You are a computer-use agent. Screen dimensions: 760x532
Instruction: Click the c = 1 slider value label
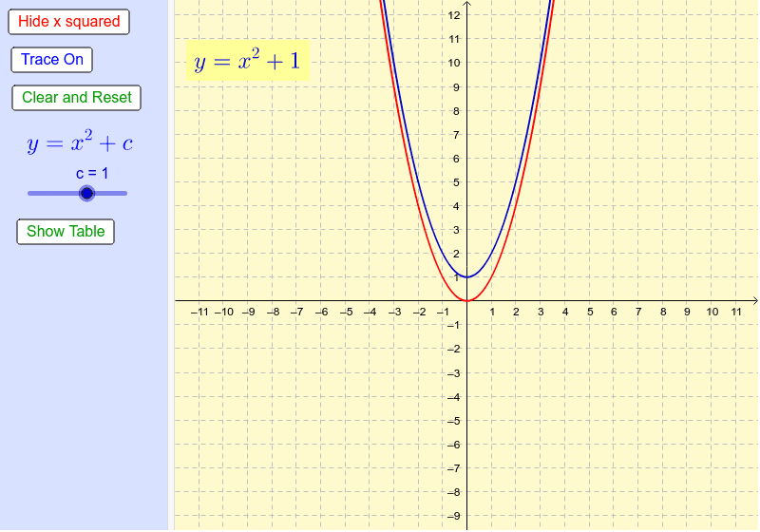coord(92,174)
